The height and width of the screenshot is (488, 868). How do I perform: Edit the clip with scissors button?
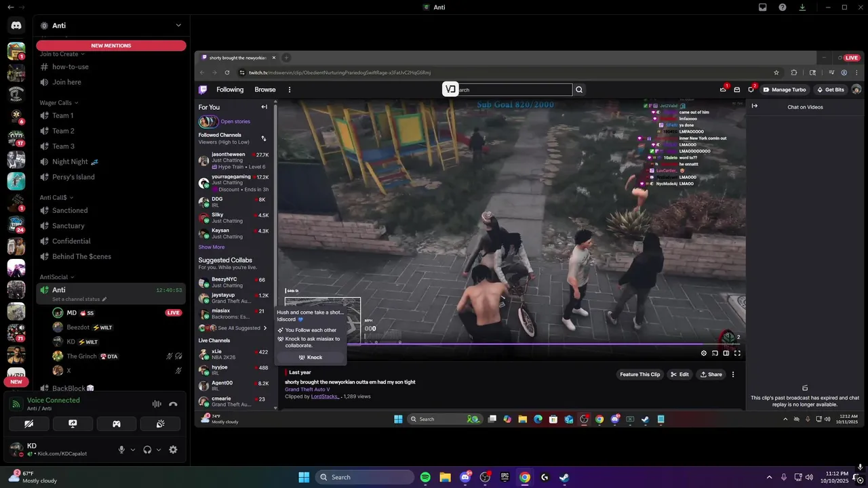[679, 374]
